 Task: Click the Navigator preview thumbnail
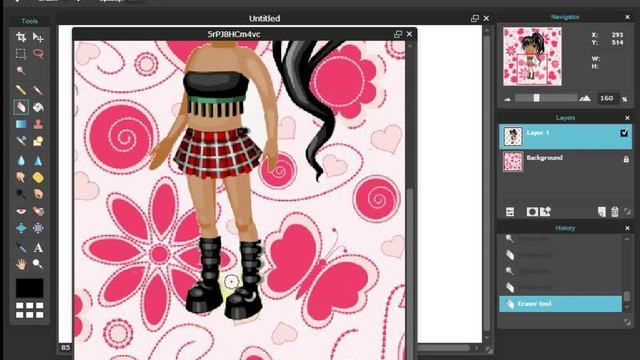pyautogui.click(x=532, y=56)
